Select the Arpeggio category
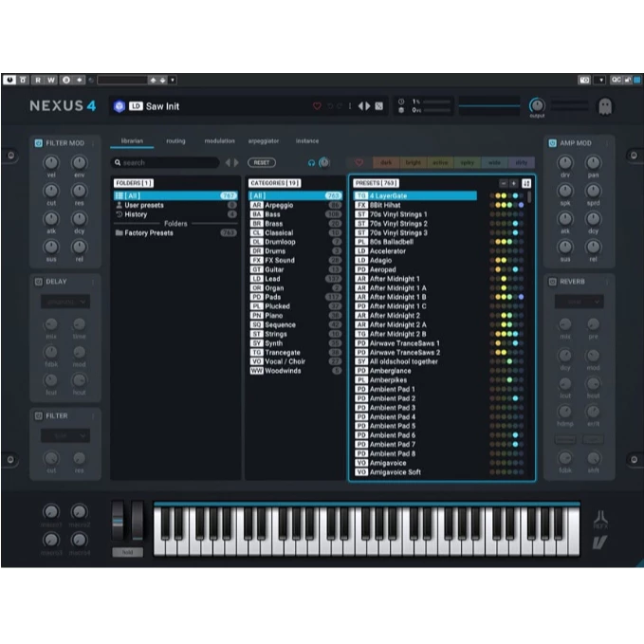Image resolution: width=644 pixels, height=644 pixels. 295,205
